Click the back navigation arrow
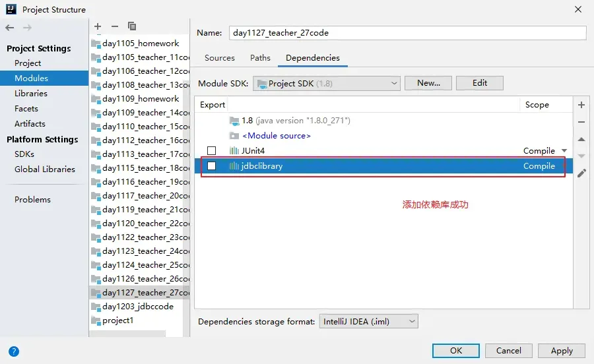This screenshot has width=594, height=364. 10,28
